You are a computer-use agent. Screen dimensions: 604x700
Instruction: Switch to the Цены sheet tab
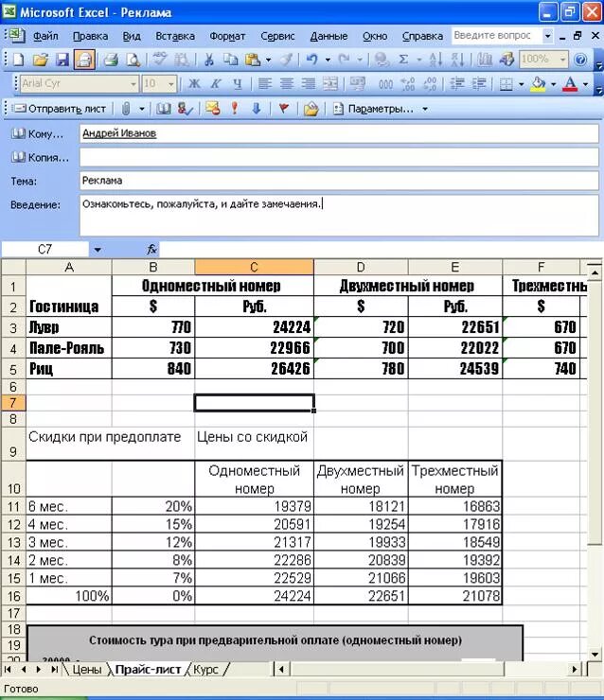(x=87, y=669)
